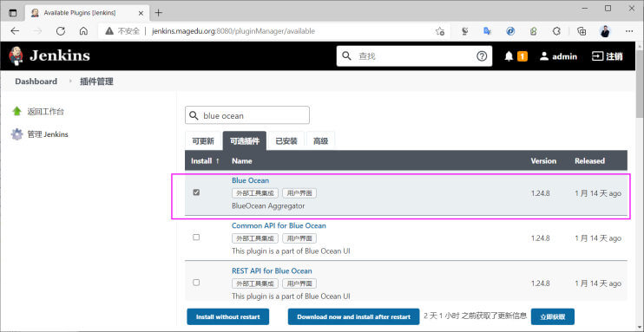Open the Blue Ocean plugin link
The height and width of the screenshot is (332, 644).
tap(251, 180)
